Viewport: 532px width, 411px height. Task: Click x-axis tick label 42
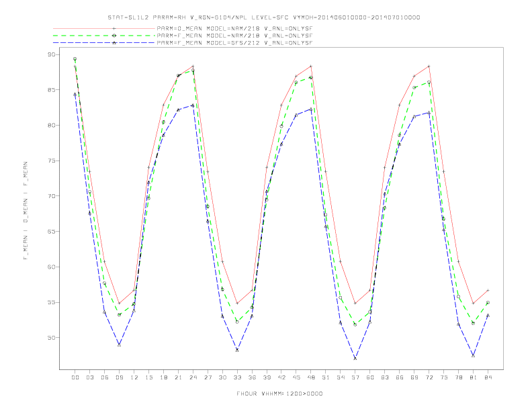pos(281,377)
